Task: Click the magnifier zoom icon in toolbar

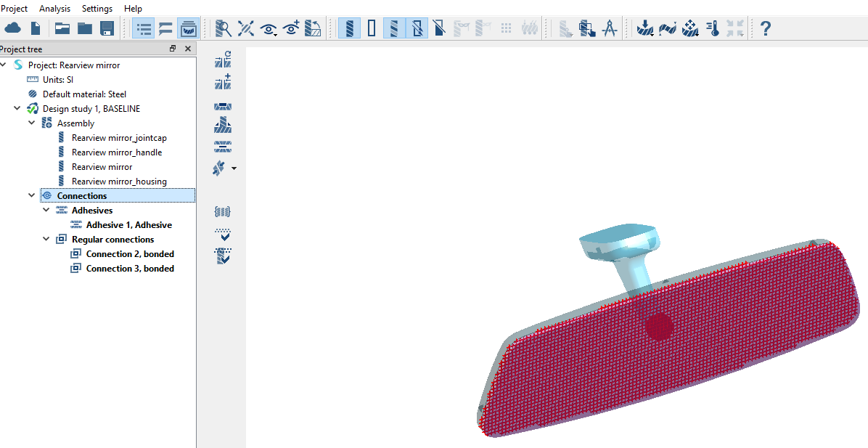Action: 224,29
